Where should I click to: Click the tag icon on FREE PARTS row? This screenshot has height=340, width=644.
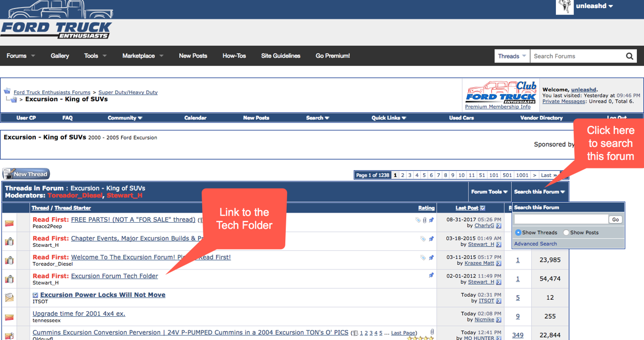coord(418,220)
